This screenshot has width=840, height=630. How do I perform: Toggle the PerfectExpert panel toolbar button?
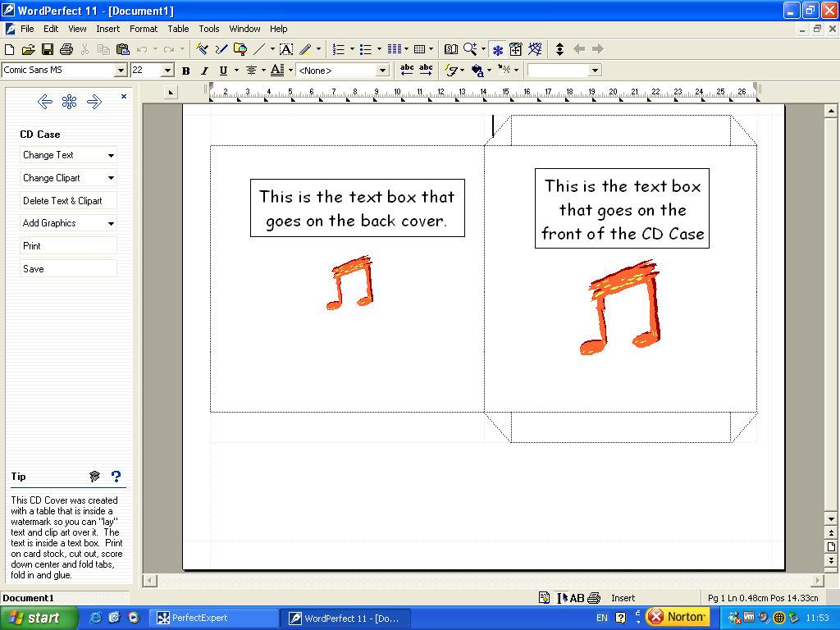click(x=497, y=49)
